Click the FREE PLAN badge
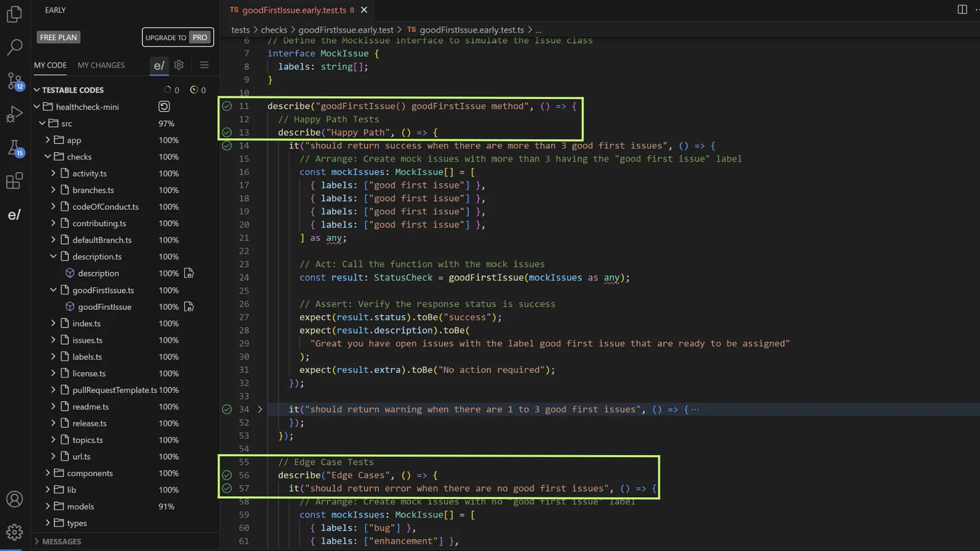 [x=58, y=37]
